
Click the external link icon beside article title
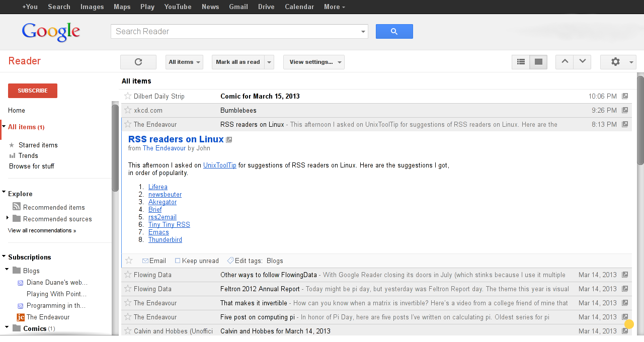229,140
